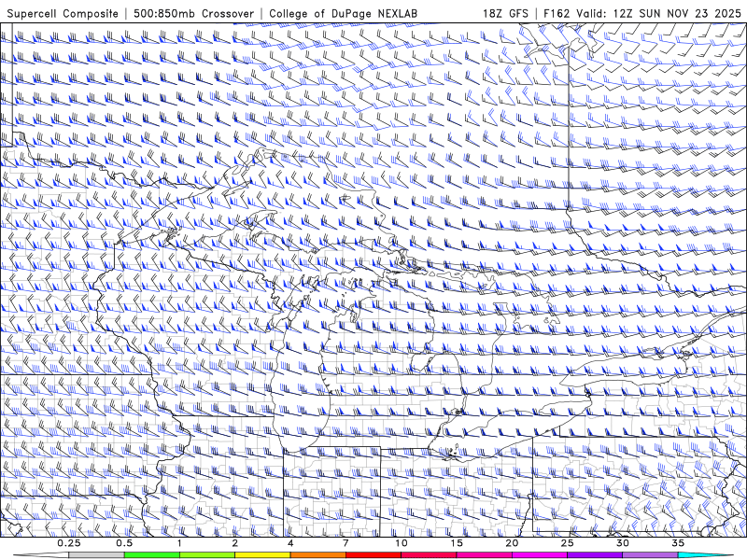This screenshot has height=560, width=747.
Task: Click the red legend segment between 7 and 10
Action: coord(373,555)
